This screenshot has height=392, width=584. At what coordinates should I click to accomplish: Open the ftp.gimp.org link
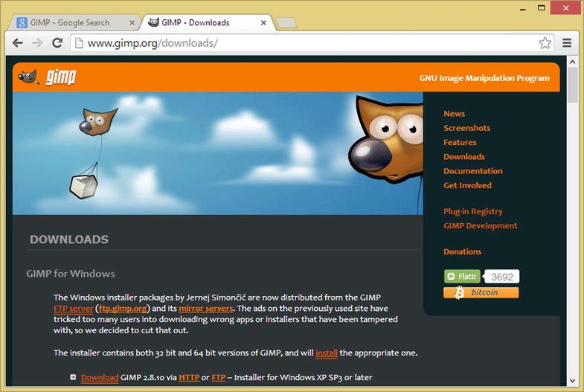tap(123, 309)
